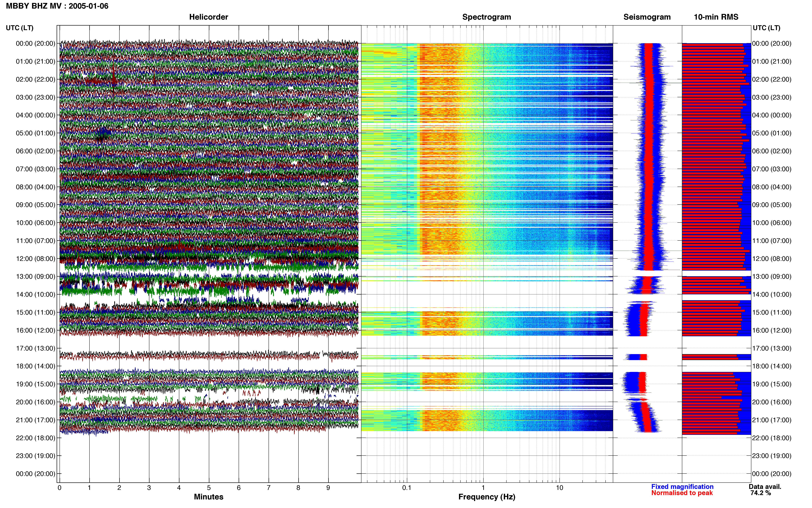Click left time label '20:00 (16:00)'
This screenshot has width=812, height=508.
[36, 402]
